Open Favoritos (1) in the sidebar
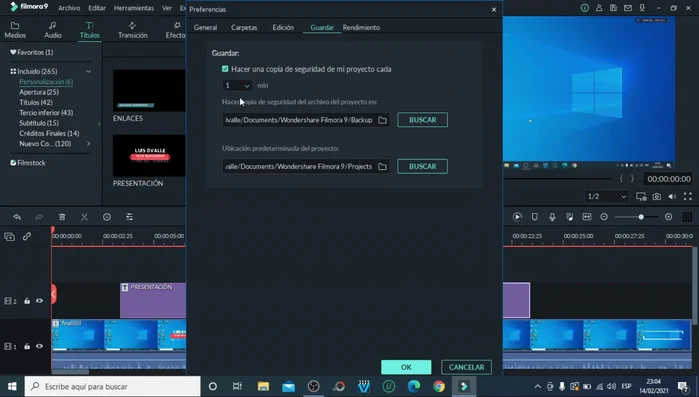Image resolution: width=699 pixels, height=397 pixels. (x=32, y=52)
